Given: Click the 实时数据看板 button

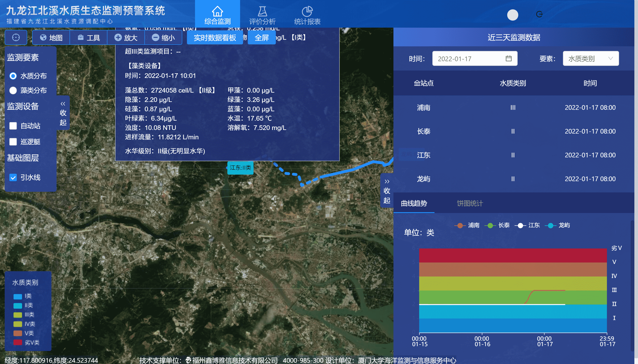Looking at the screenshot, I should [215, 38].
